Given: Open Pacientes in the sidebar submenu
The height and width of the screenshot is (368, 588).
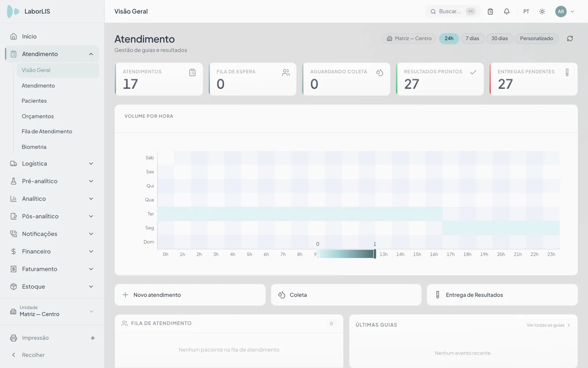Looking at the screenshot, I should pos(34,101).
